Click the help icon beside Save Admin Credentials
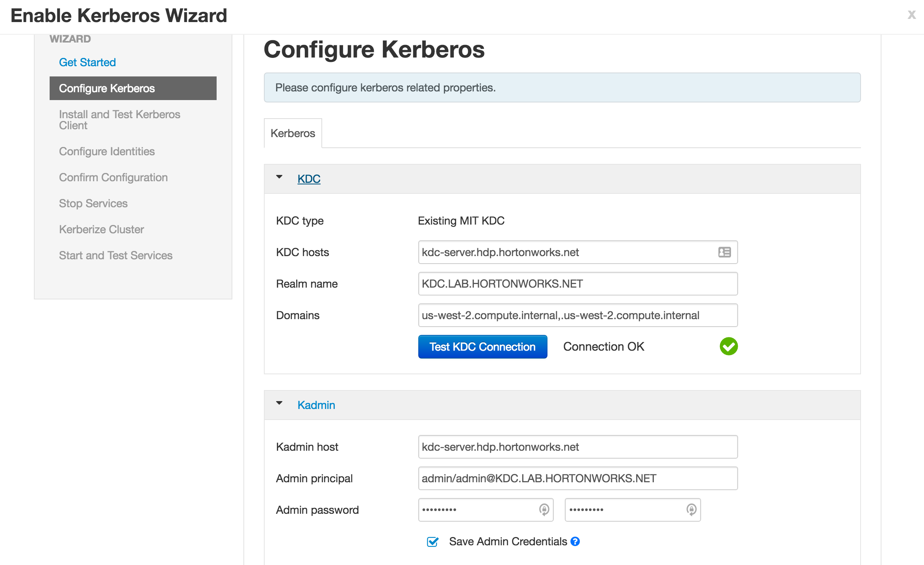Viewport: 924px width, 565px height. (575, 541)
